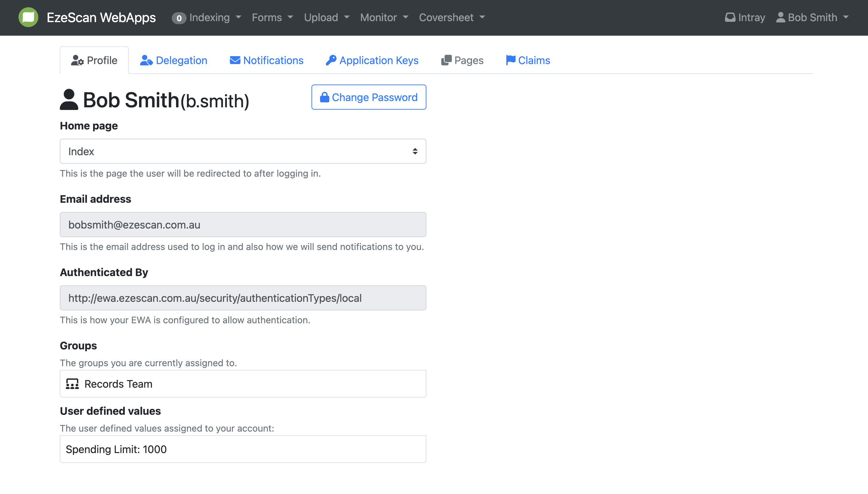The width and height of the screenshot is (868, 494).
Task: Click the EzeScan WebApps title link
Action: click(x=101, y=17)
